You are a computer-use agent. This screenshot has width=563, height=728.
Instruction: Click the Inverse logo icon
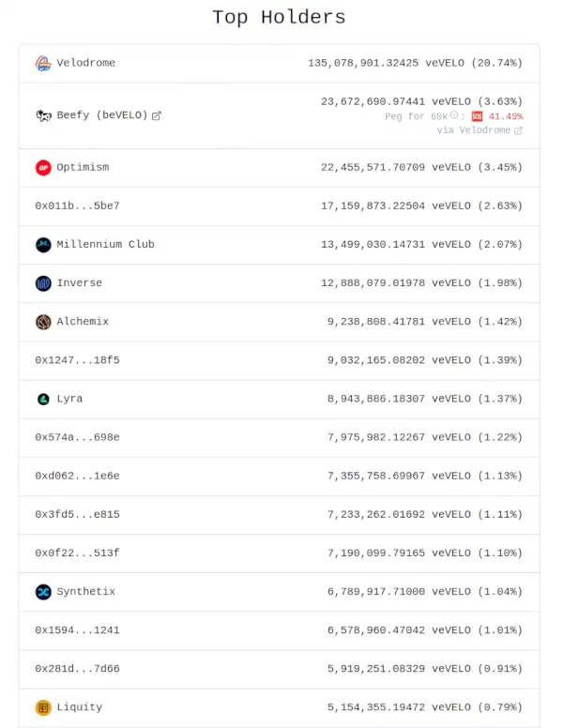pyautogui.click(x=43, y=283)
